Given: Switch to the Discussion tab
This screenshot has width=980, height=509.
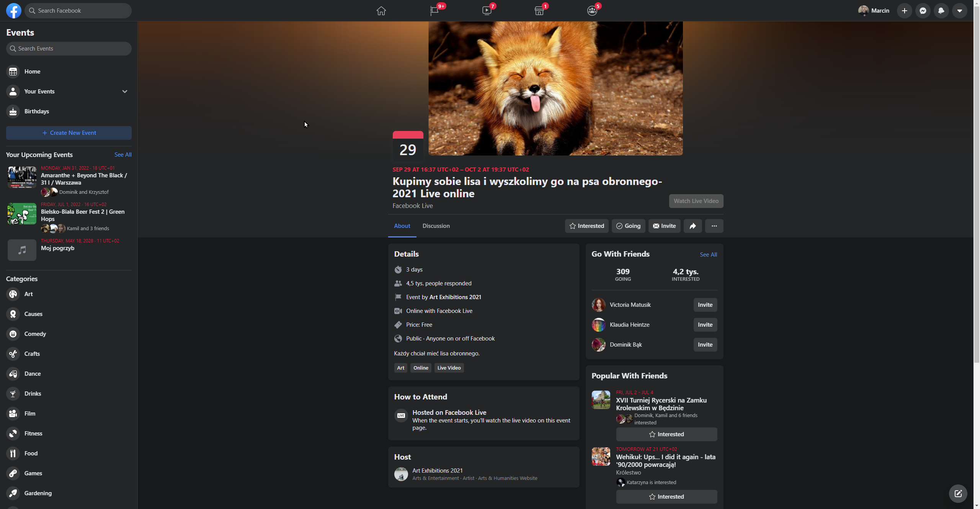Looking at the screenshot, I should tap(436, 226).
